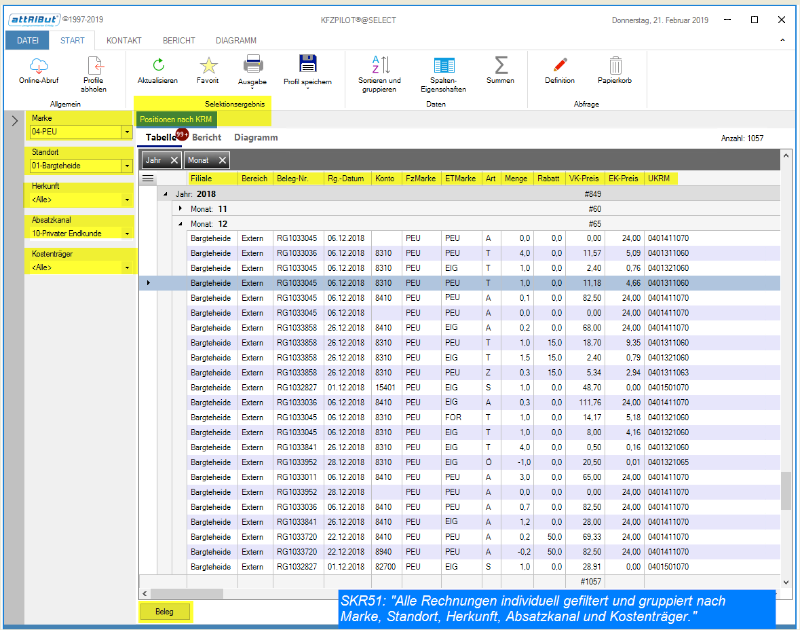Screen dimensions: 800x630
Task: Click the Profile abholen icon
Action: coord(93,66)
